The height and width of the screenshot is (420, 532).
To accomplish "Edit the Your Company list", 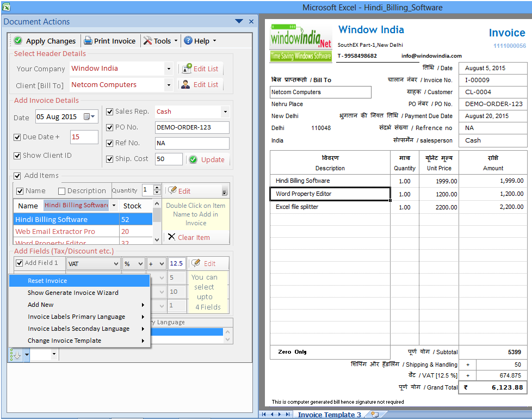I will (201, 69).
